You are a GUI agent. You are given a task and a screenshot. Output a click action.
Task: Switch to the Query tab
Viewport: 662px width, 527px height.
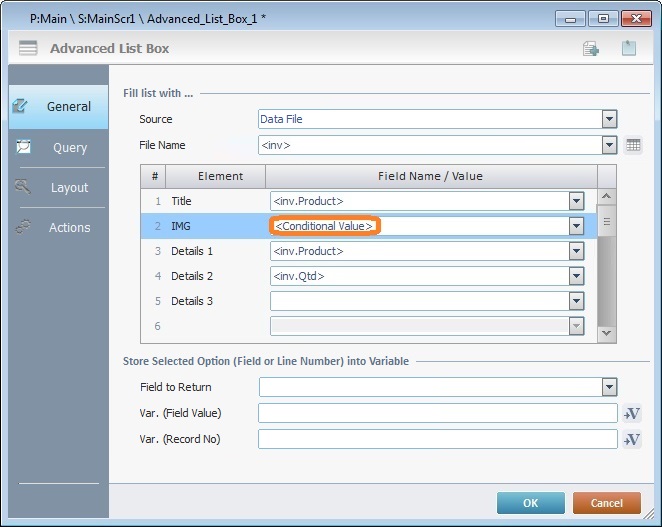pos(69,147)
